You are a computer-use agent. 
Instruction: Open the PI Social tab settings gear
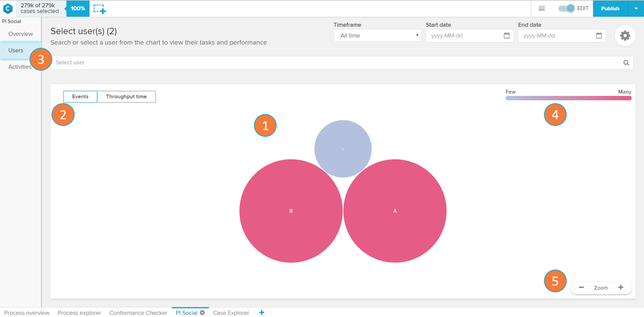[202, 313]
